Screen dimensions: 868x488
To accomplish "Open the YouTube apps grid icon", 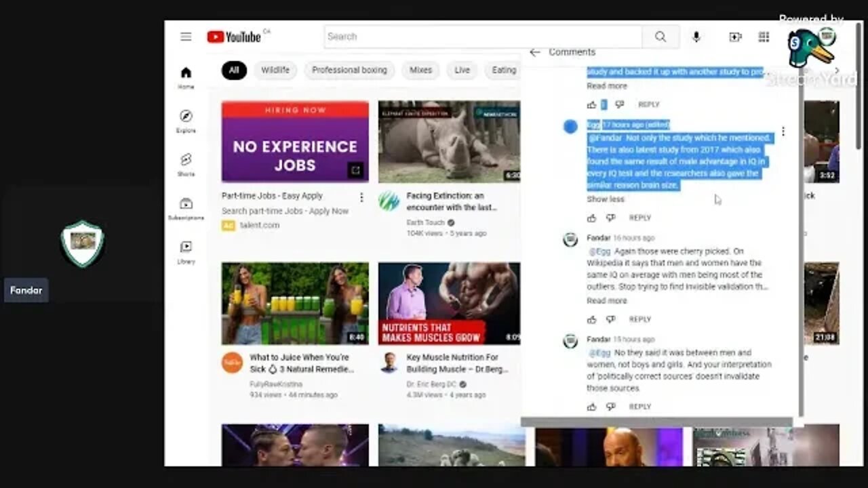I will click(764, 37).
